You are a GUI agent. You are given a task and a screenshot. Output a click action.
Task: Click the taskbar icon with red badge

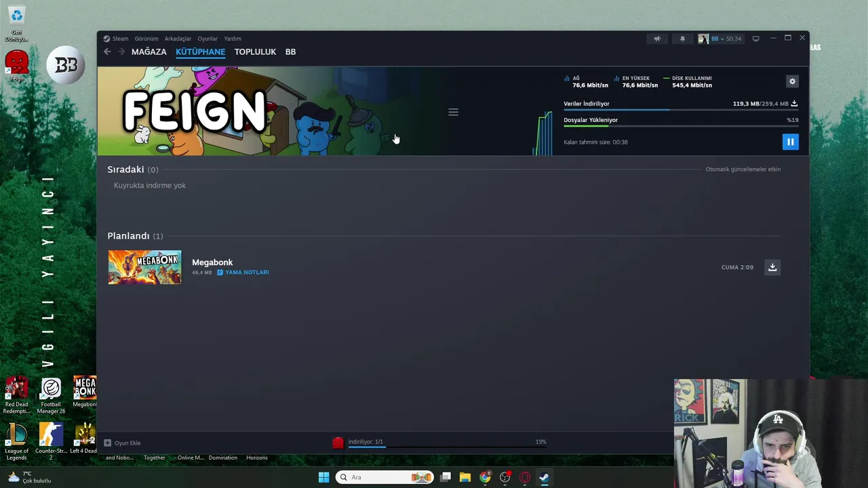(505, 477)
